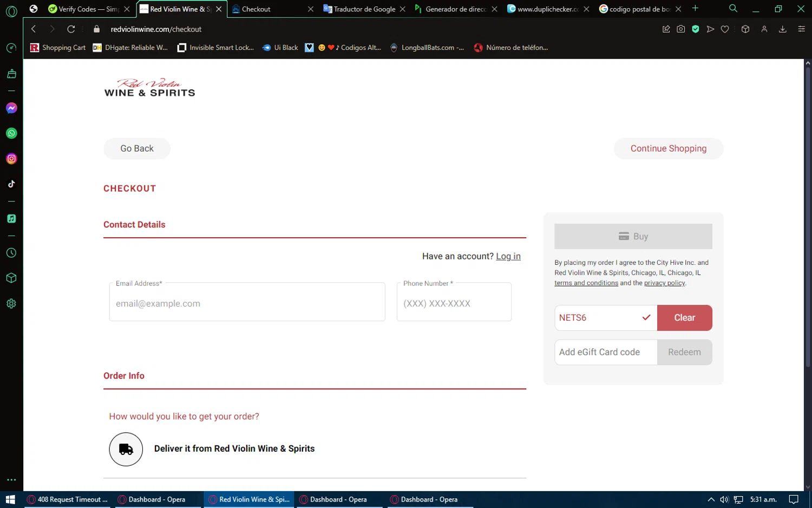Open the terms and conditions link
Image resolution: width=812 pixels, height=508 pixels.
tap(586, 283)
